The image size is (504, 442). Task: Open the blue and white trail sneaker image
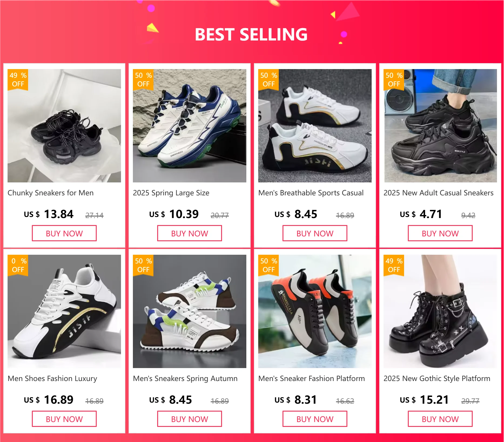point(190,126)
